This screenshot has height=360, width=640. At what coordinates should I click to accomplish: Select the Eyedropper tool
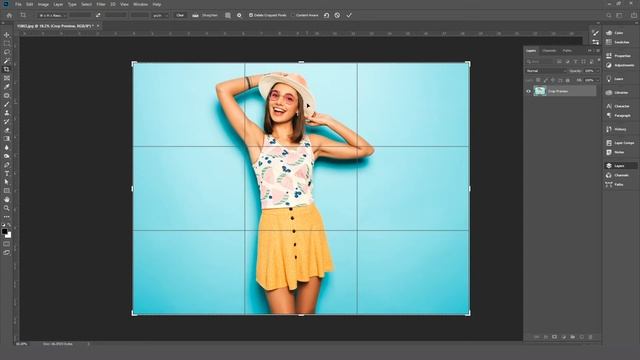[7, 87]
